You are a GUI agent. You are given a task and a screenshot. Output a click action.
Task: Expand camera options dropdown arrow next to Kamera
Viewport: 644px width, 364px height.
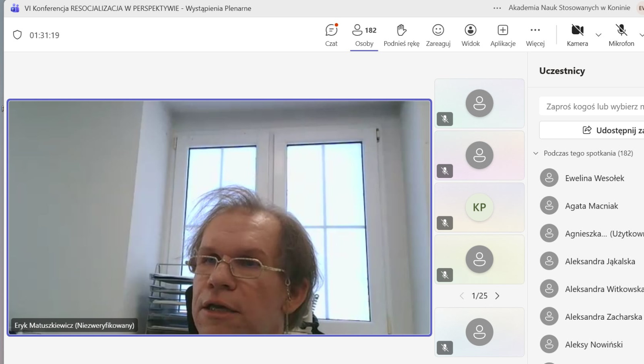coord(599,35)
